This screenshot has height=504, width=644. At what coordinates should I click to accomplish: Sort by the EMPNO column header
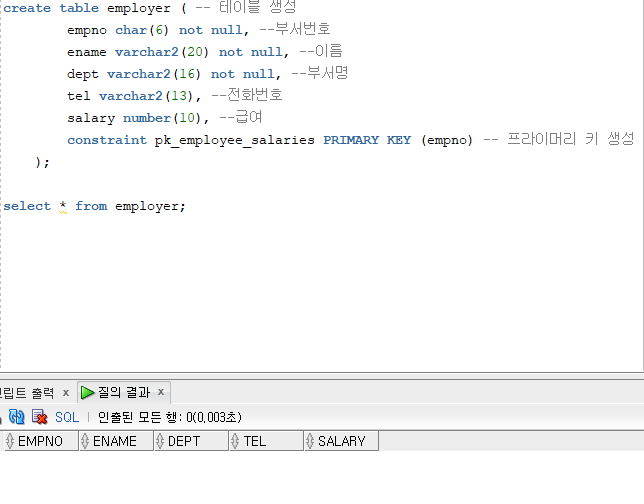41,441
